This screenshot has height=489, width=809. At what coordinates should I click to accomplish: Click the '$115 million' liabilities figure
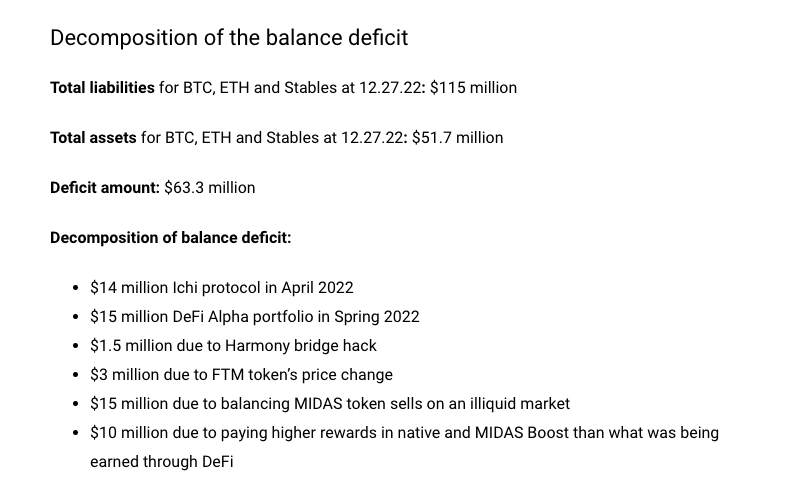point(473,88)
